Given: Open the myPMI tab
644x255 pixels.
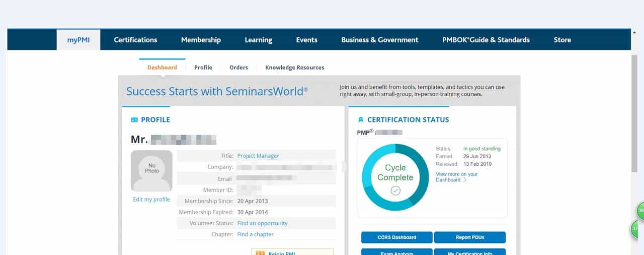Looking at the screenshot, I should (x=78, y=40).
